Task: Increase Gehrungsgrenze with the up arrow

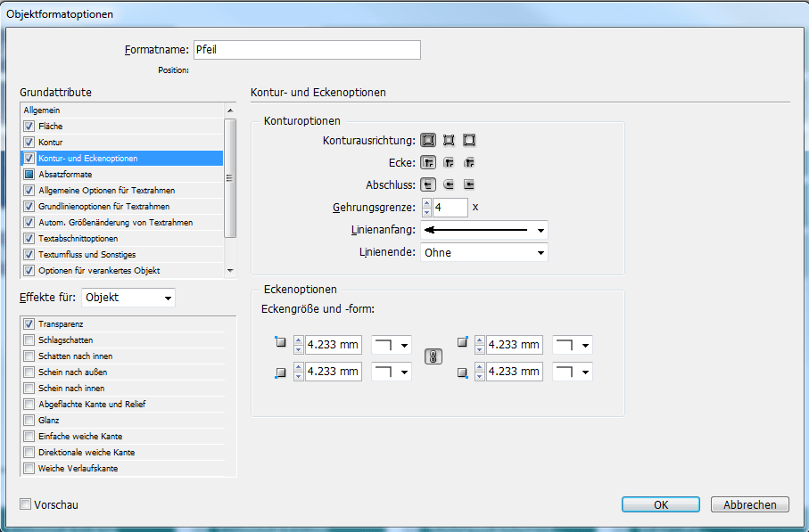Action: 426,203
